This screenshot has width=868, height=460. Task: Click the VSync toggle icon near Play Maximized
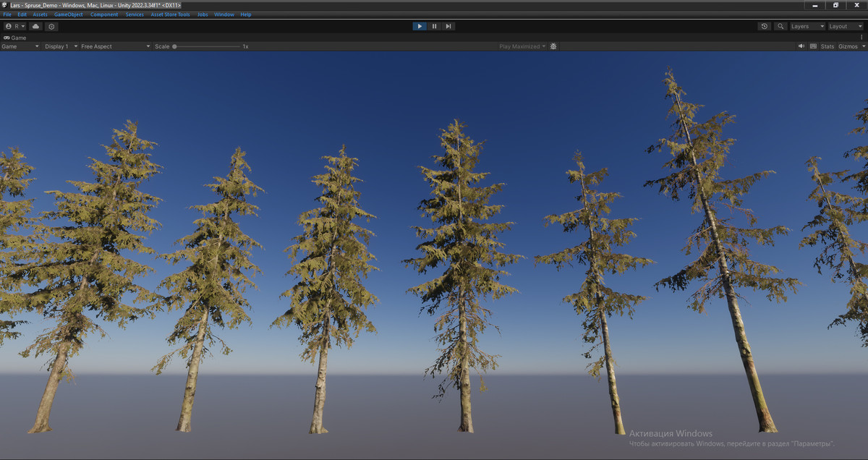[553, 46]
